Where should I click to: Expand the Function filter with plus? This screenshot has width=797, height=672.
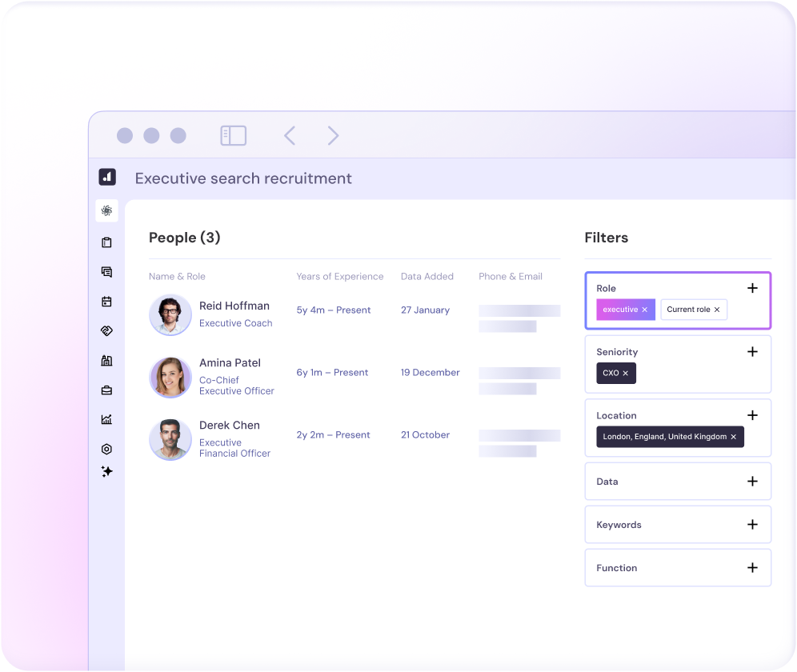(x=752, y=568)
